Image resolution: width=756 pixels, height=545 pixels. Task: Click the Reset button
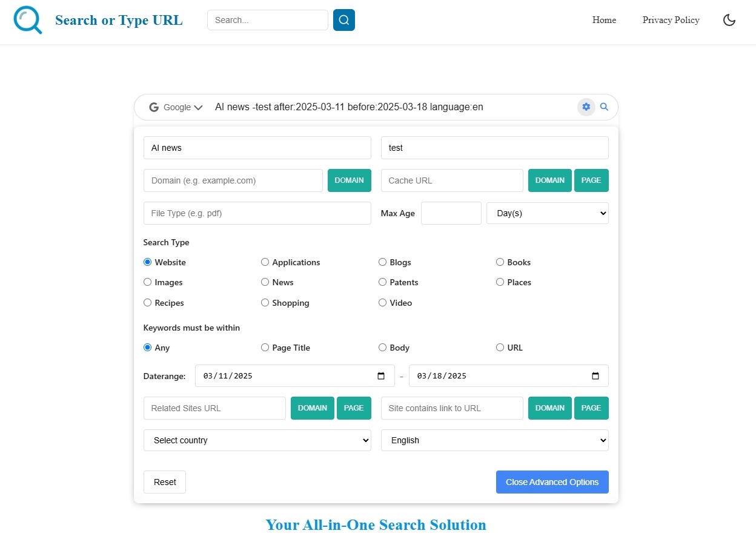click(165, 482)
